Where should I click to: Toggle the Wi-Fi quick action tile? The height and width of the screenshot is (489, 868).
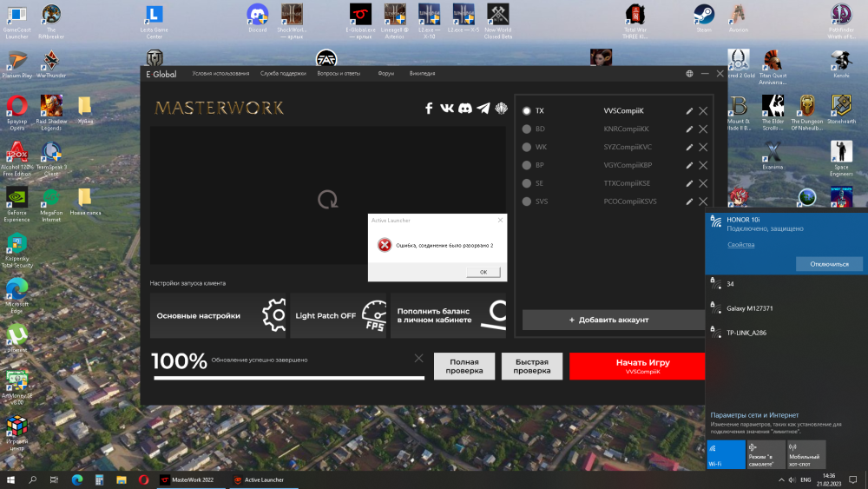[725, 454]
